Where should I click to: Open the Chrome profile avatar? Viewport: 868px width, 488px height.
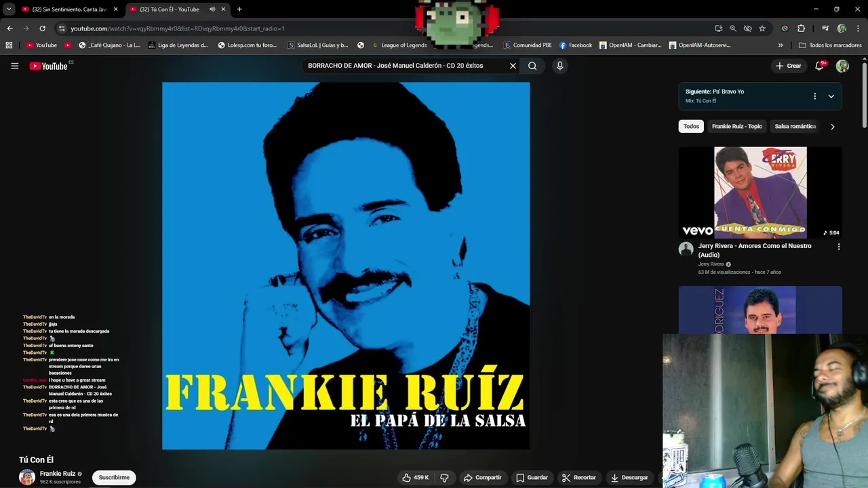[842, 28]
